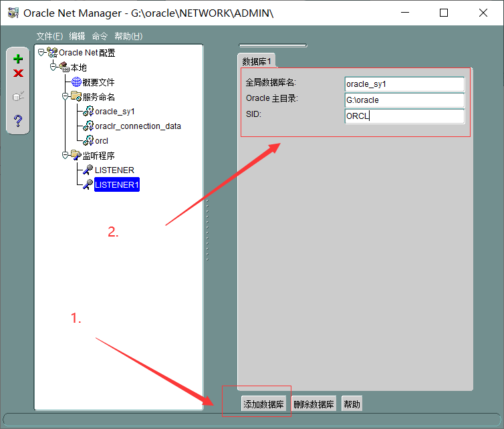This screenshot has height=429, width=504.
Task: Click the Oracle Net configuration root icon
Action: pyautogui.click(x=52, y=52)
